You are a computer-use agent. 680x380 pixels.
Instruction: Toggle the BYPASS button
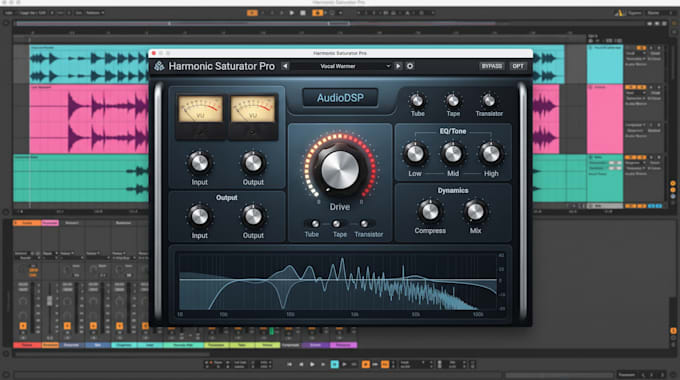point(492,66)
